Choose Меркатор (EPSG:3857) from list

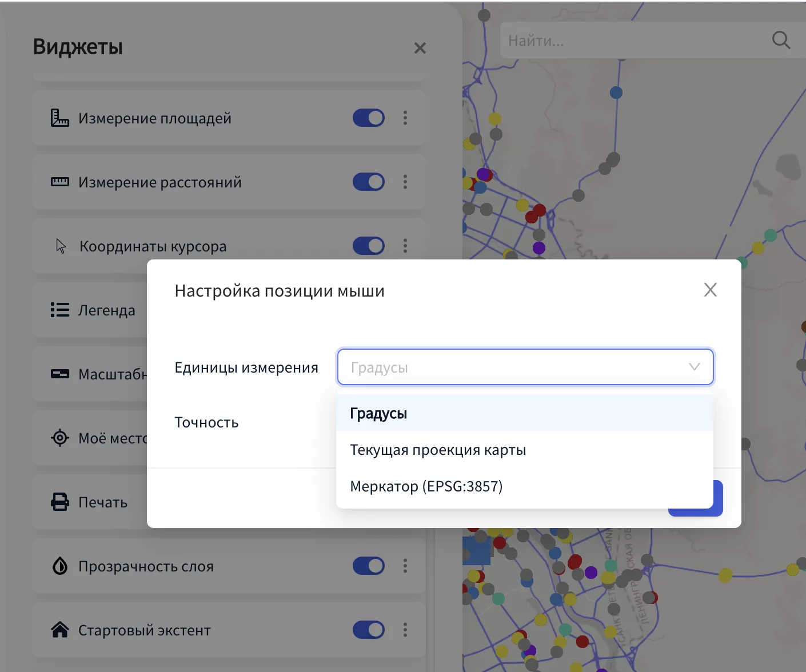(x=426, y=486)
